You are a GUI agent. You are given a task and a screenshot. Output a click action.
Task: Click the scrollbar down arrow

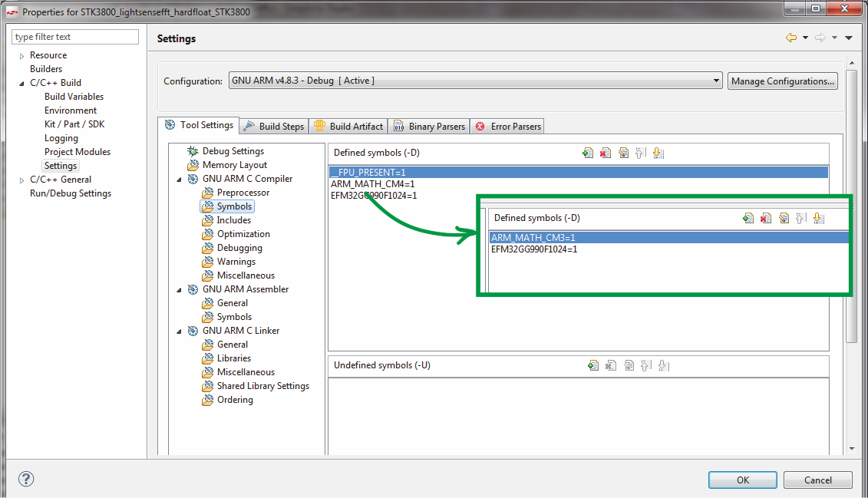tap(851, 449)
